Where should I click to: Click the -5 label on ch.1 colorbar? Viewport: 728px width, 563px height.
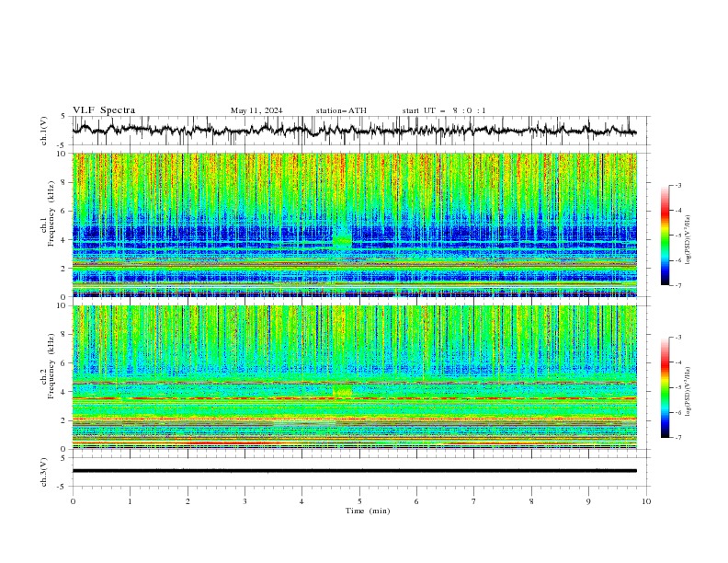(678, 236)
